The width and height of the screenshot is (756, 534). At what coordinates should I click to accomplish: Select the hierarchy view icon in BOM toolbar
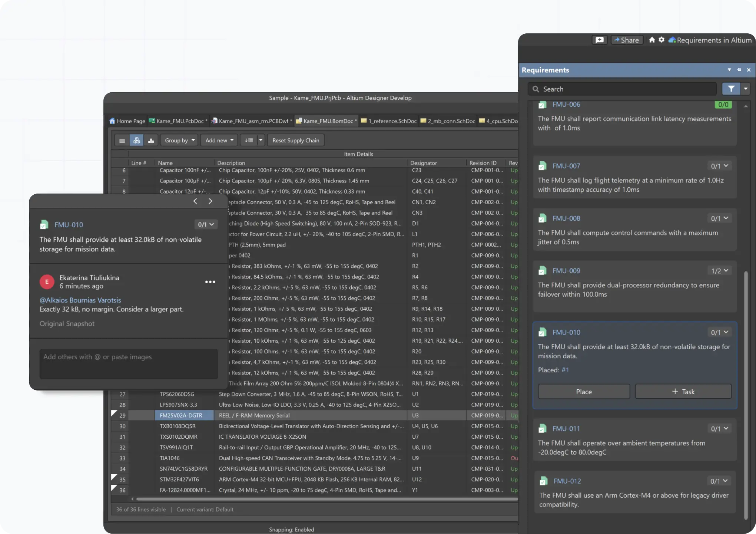click(136, 141)
